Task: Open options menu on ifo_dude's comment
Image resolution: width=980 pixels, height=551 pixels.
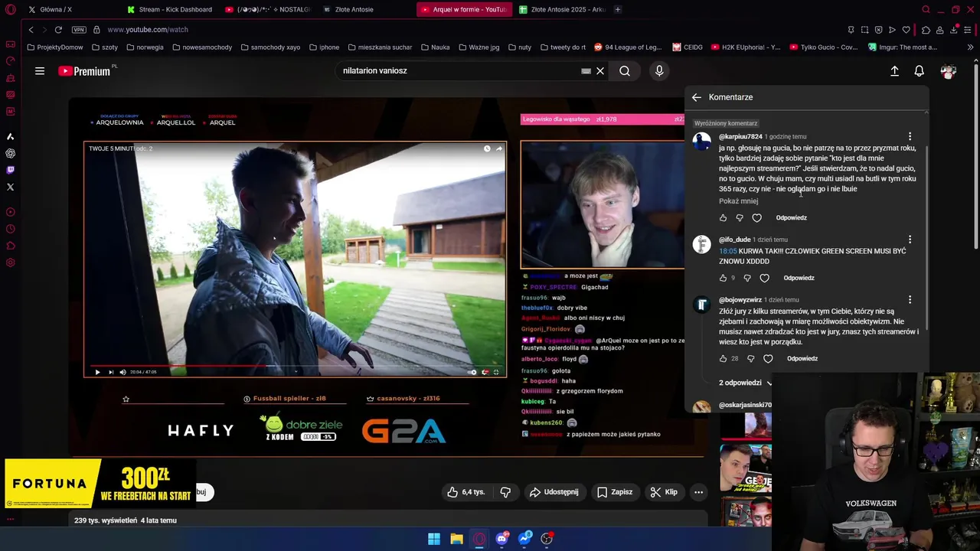Action: click(910, 240)
